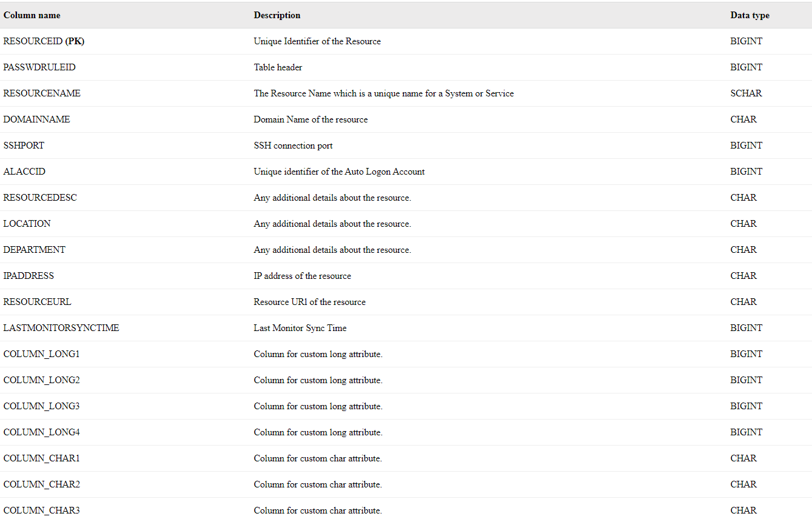Image resolution: width=812 pixels, height=522 pixels.
Task: Click the COLUMN_CHAR2 column name
Action: click(x=42, y=484)
